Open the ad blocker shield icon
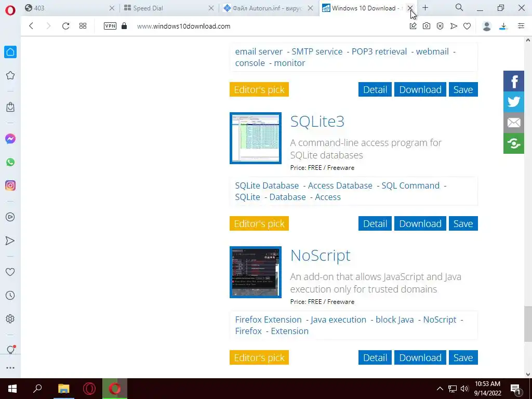 (x=440, y=26)
